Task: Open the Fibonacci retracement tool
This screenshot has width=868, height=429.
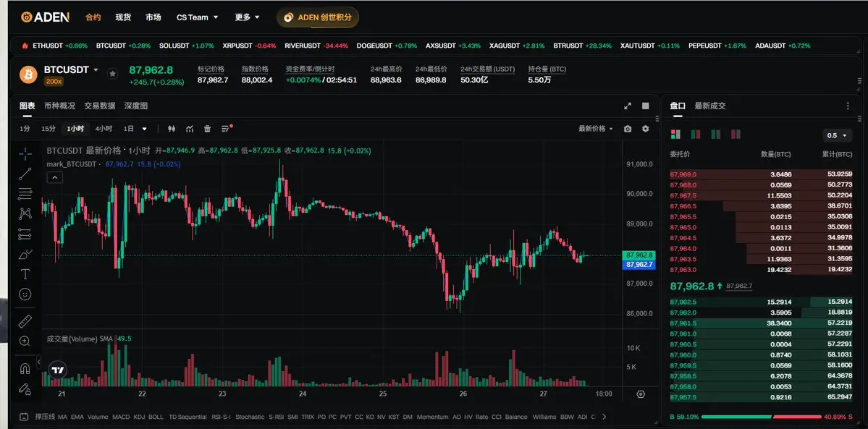Action: tap(25, 194)
